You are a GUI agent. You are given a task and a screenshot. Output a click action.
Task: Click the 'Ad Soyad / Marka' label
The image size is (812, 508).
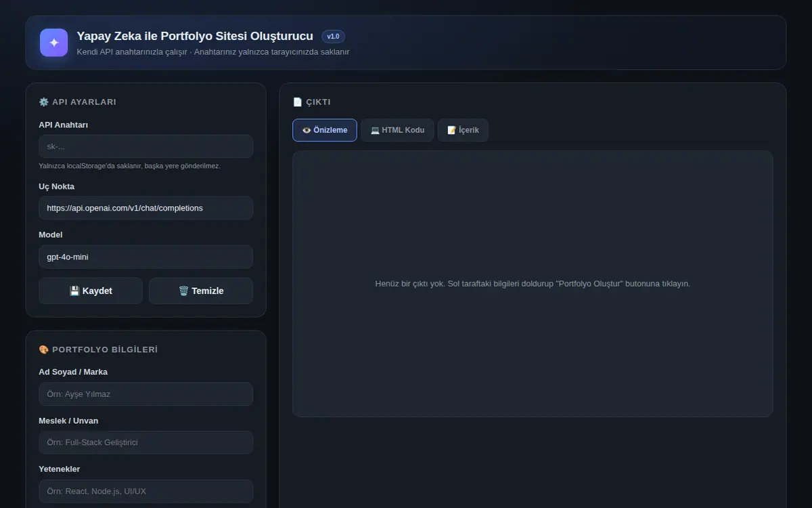pyautogui.click(x=73, y=372)
